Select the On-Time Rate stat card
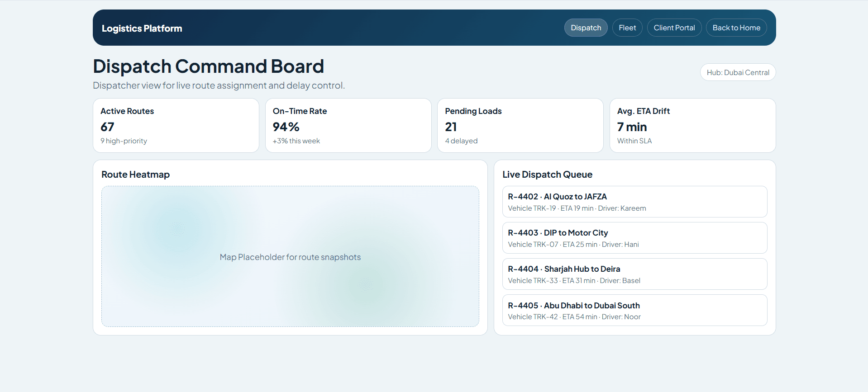 [348, 125]
